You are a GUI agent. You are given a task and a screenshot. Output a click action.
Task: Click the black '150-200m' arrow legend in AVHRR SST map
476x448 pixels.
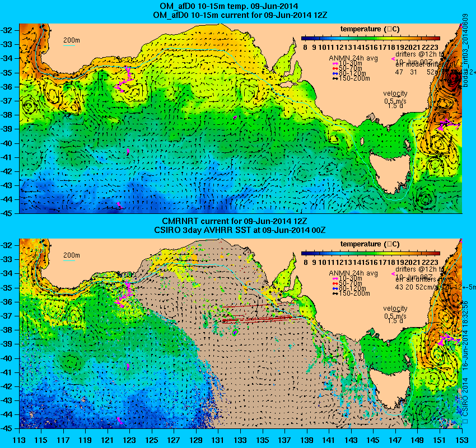(351, 293)
